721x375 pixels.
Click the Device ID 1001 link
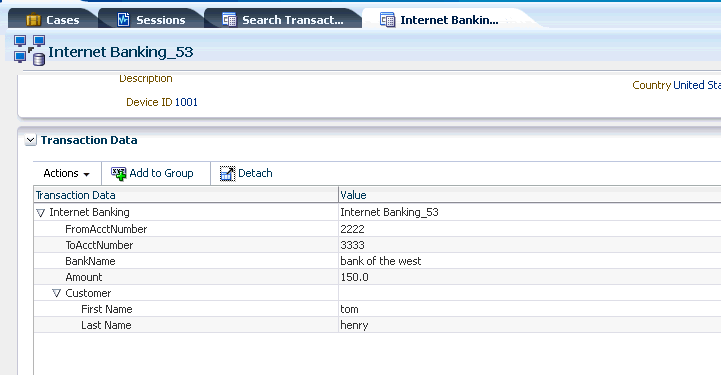click(186, 102)
